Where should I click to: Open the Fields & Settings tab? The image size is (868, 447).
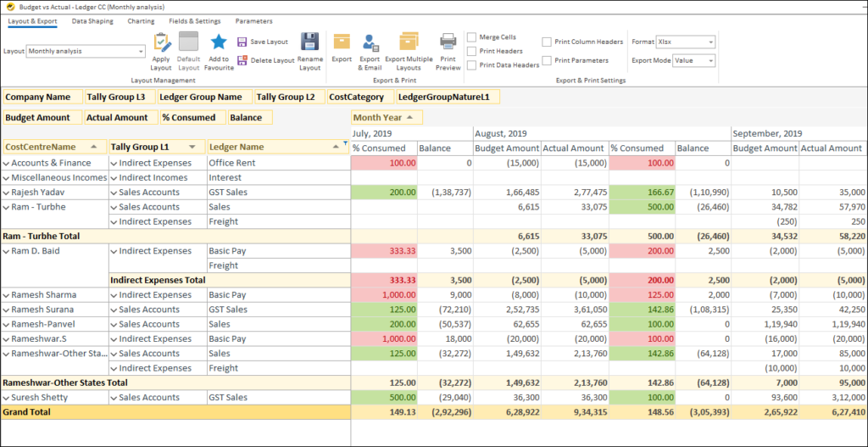click(x=195, y=21)
